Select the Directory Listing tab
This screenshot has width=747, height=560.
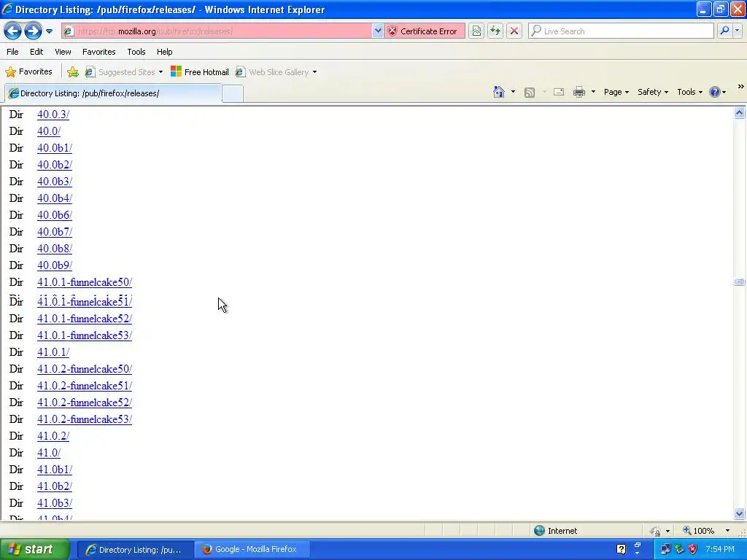(x=113, y=93)
